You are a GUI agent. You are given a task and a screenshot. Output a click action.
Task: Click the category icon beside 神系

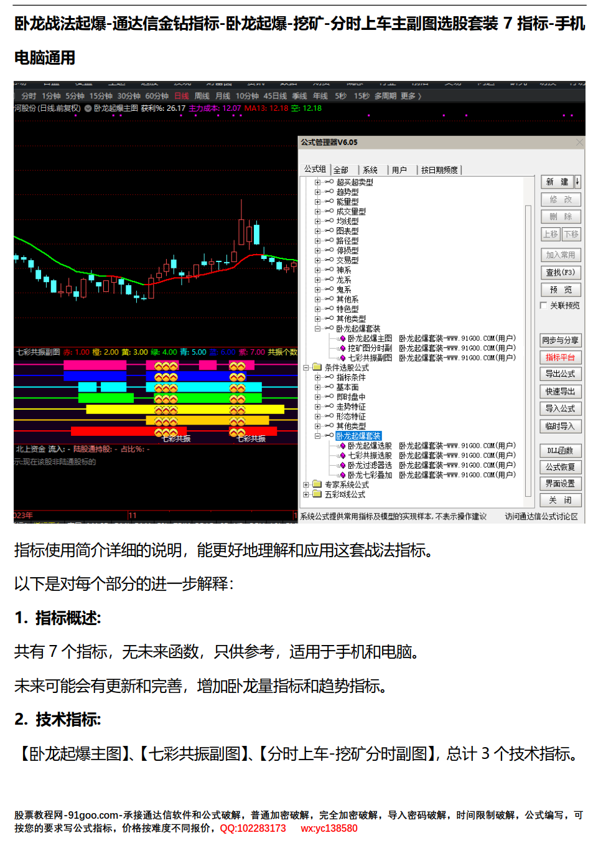coord(329,270)
